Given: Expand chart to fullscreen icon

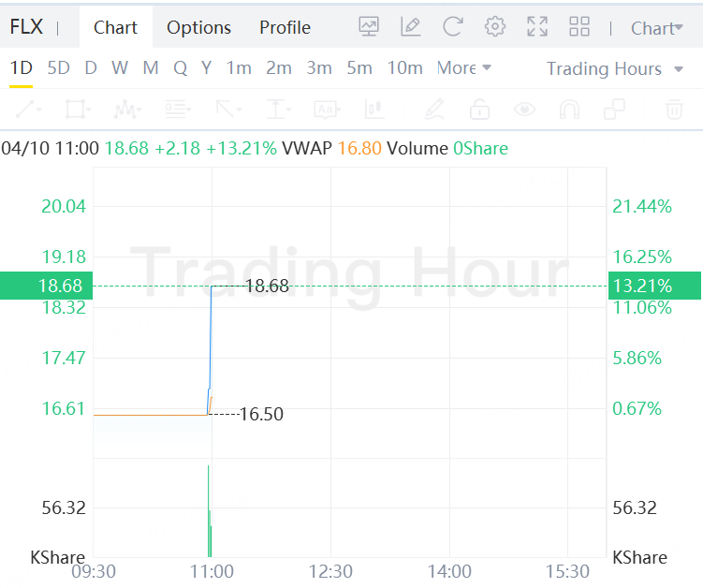Looking at the screenshot, I should (x=537, y=26).
